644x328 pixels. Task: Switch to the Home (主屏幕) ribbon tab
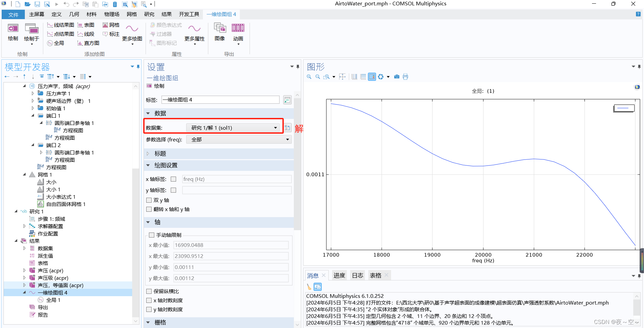point(37,14)
